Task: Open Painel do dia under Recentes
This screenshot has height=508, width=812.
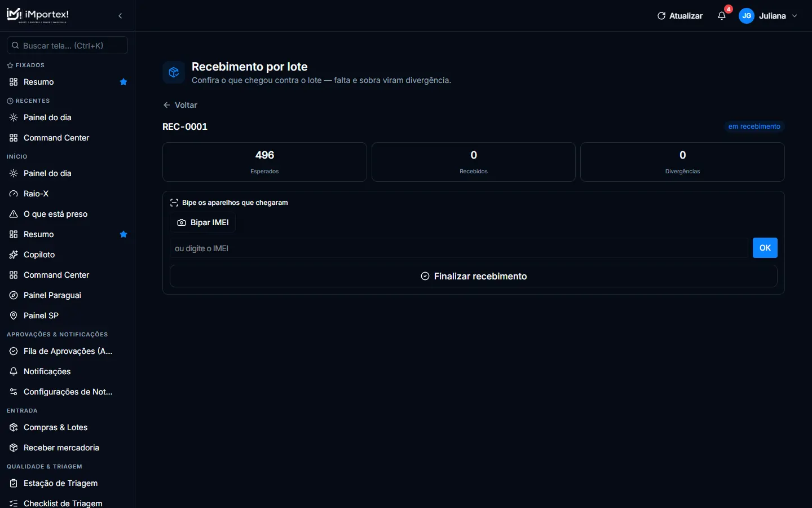Action: pyautogui.click(x=47, y=117)
